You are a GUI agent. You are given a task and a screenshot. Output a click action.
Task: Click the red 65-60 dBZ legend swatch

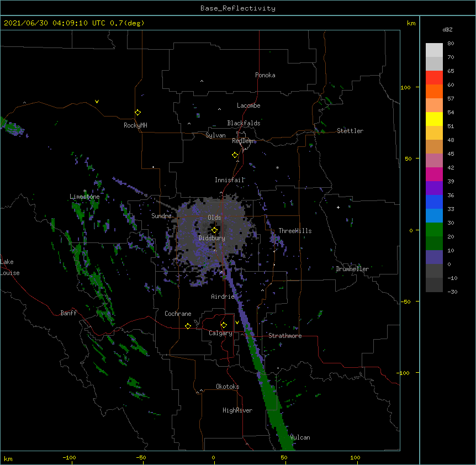click(434, 78)
